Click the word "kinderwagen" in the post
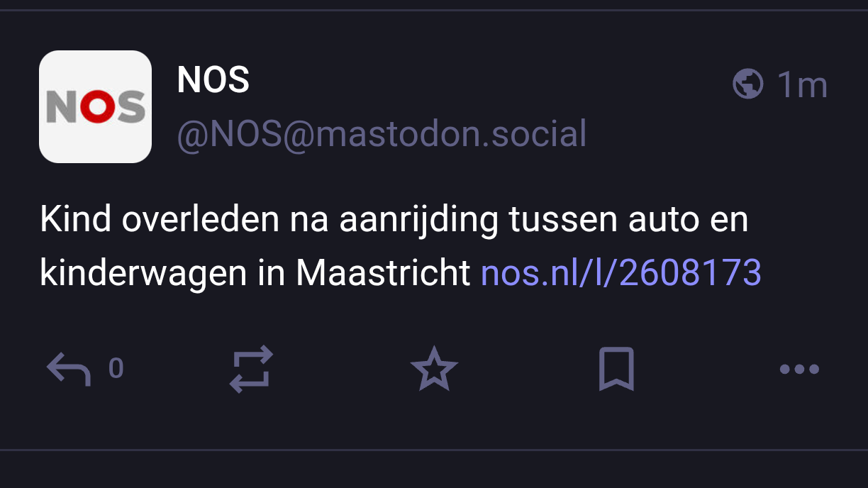 [x=141, y=272]
